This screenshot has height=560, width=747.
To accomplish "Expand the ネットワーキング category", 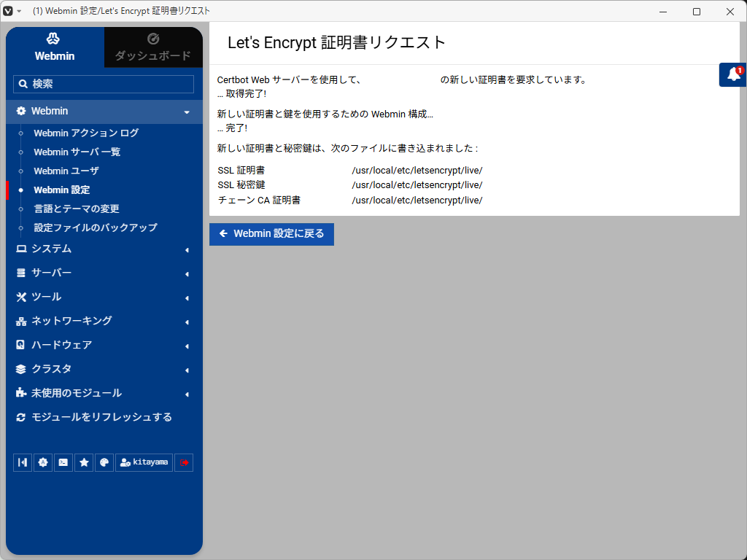I will coord(104,321).
